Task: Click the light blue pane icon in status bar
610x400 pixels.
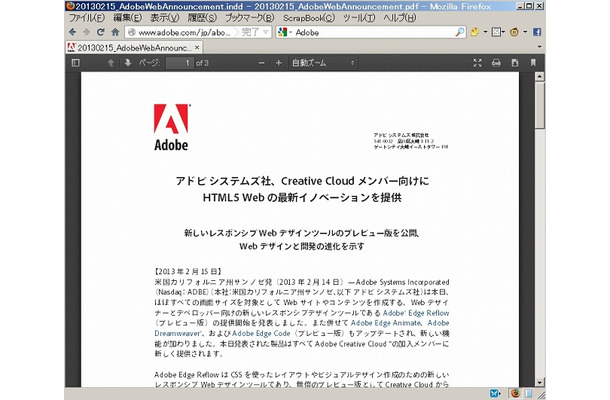Action: click(528, 393)
